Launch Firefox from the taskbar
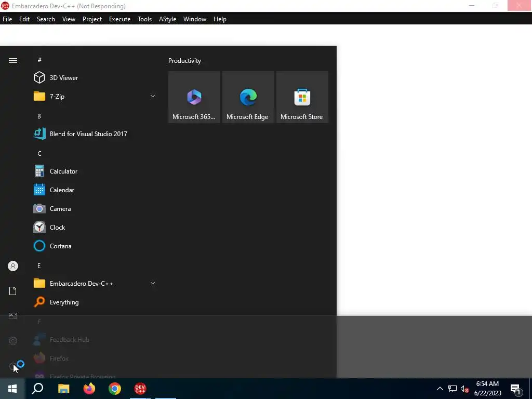The width and height of the screenshot is (532, 399). point(89,389)
